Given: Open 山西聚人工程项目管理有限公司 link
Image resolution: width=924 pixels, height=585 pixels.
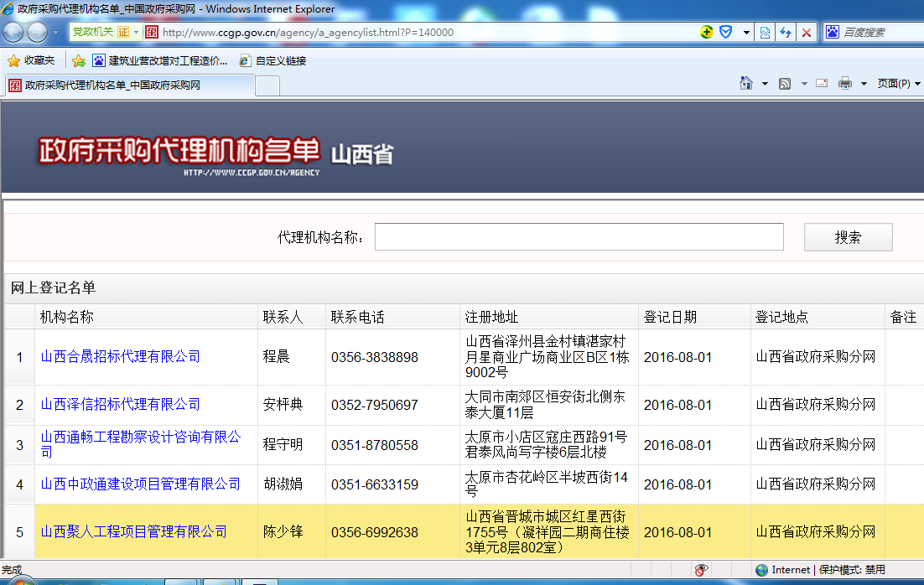Looking at the screenshot, I should [x=134, y=532].
